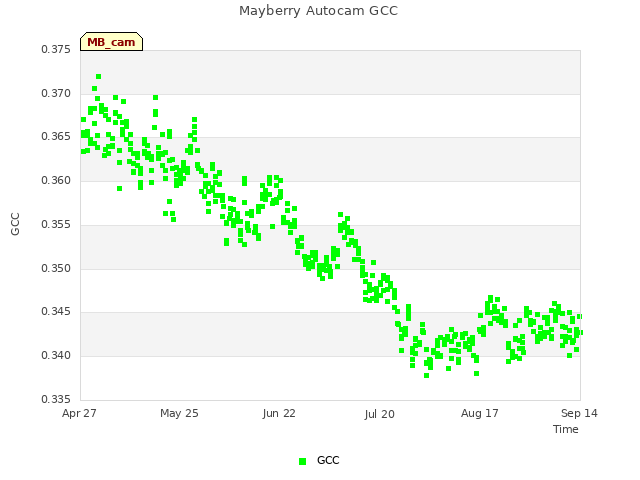Viewport: 640px width, 480px height.
Task: Click the vertical GCC axis title
Action: 15,224
